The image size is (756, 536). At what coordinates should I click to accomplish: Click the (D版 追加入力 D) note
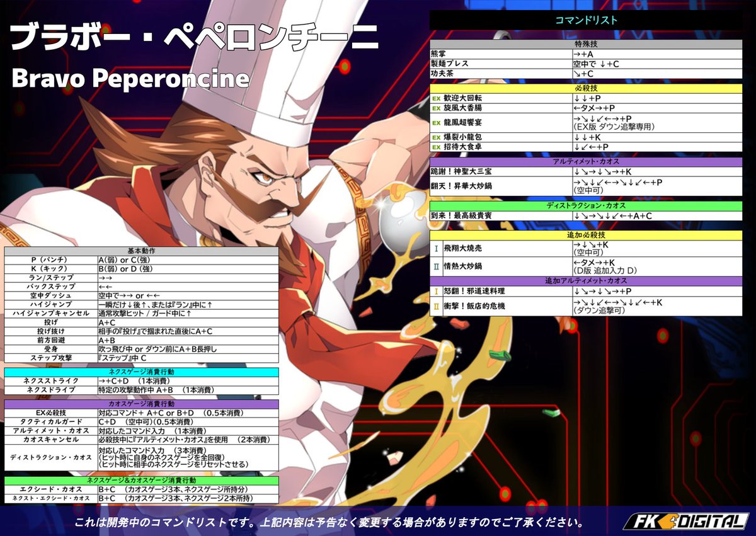point(606,271)
